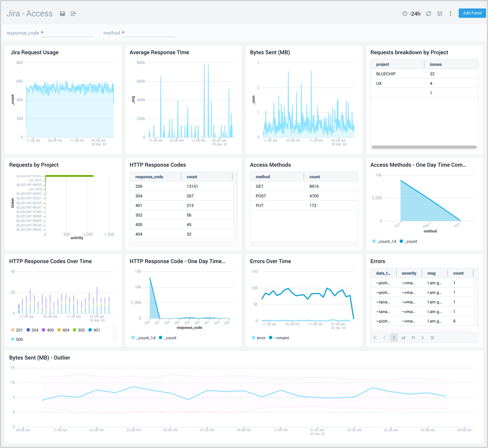Sort projects table by issues column
The image size is (488, 448).
pos(435,64)
